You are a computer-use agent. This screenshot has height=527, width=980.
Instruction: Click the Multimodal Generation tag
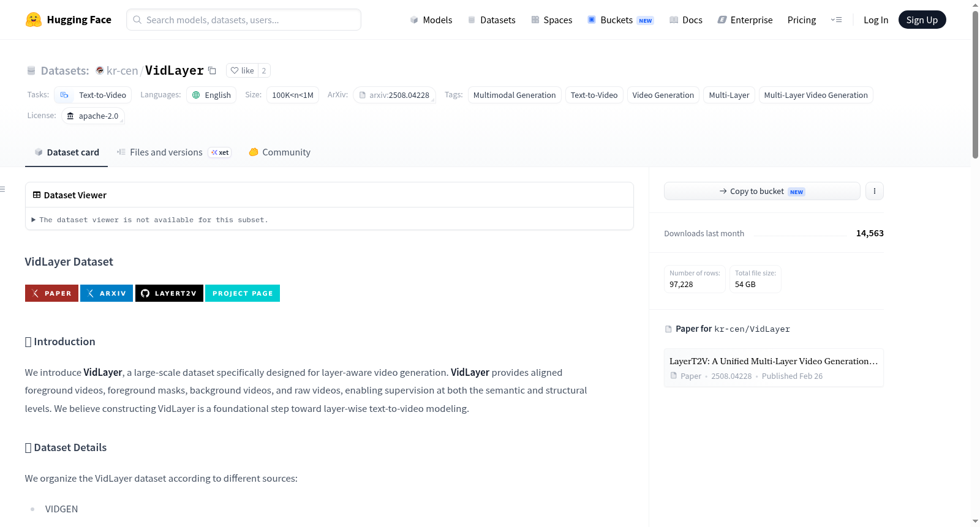[x=514, y=95]
